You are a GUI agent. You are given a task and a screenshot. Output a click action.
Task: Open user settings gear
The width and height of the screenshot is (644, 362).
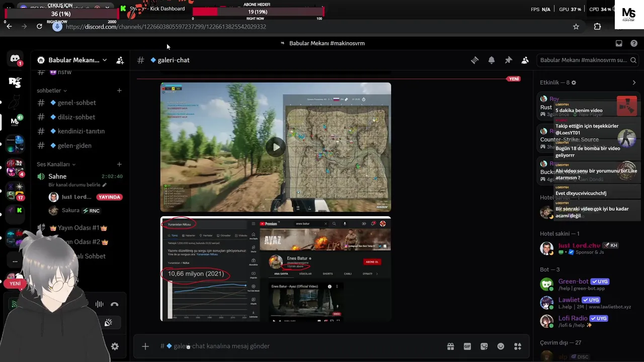coord(115,346)
